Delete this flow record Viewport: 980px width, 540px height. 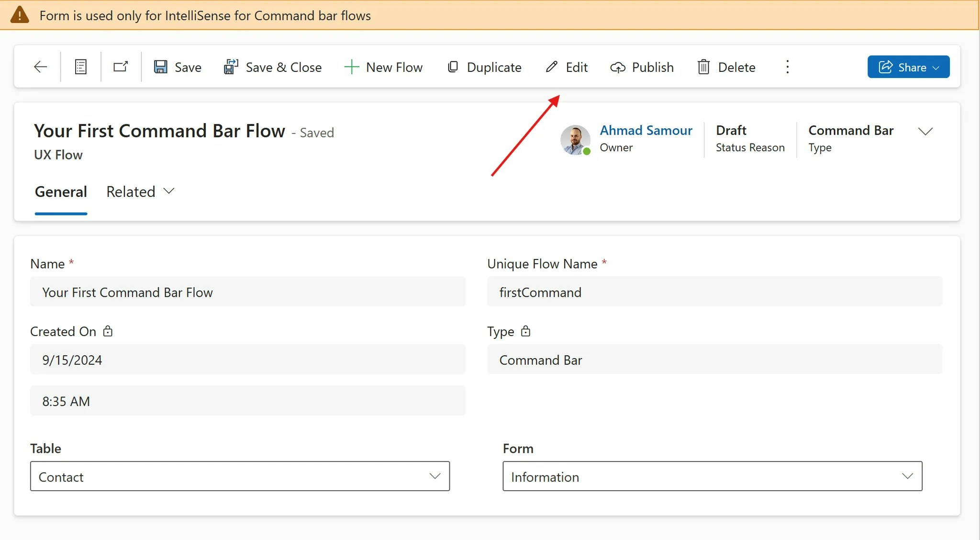(x=726, y=67)
